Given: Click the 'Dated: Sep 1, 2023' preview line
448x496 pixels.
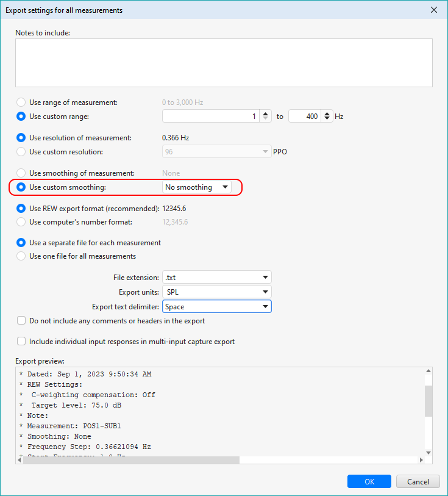Looking at the screenshot, I should 85,374.
